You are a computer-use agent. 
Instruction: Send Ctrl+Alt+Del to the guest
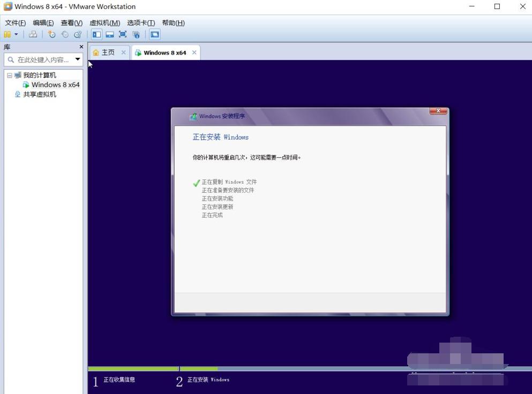coord(33,34)
